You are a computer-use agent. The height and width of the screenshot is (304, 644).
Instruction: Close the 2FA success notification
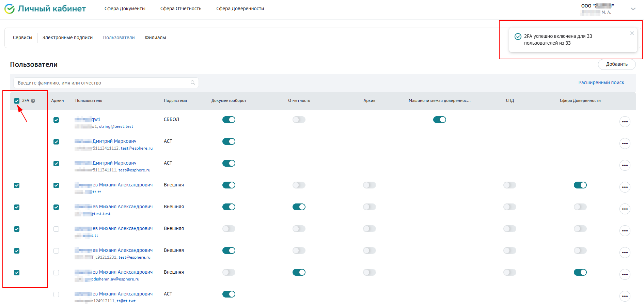pyautogui.click(x=632, y=33)
